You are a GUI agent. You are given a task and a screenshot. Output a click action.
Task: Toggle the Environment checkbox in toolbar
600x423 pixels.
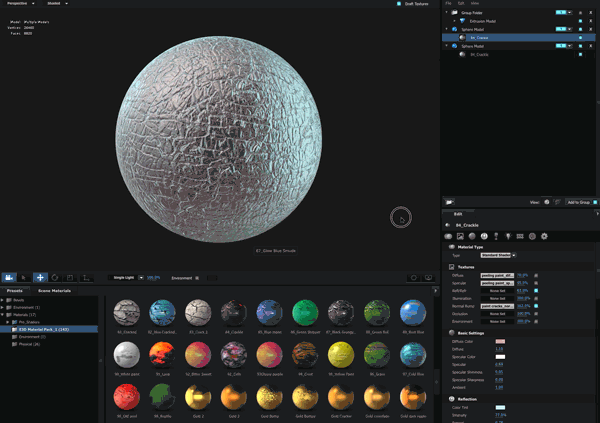[197, 278]
